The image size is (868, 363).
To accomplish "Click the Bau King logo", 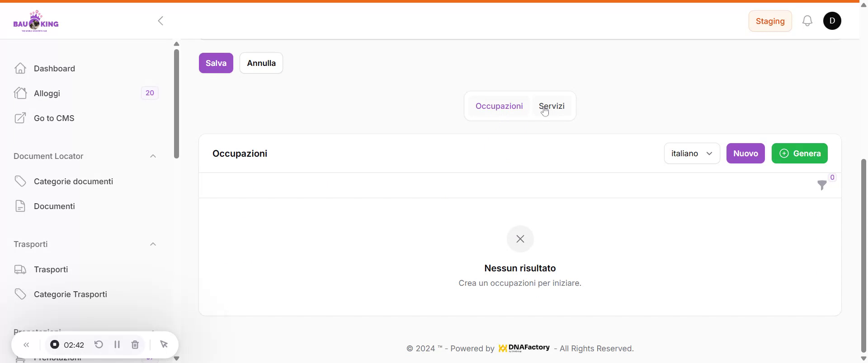I will tap(36, 21).
